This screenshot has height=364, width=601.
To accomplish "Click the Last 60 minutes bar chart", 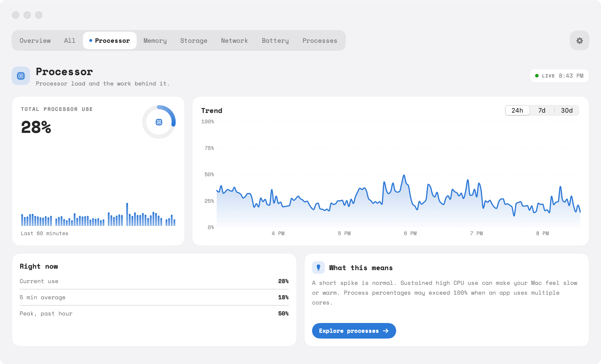I will pos(98,214).
